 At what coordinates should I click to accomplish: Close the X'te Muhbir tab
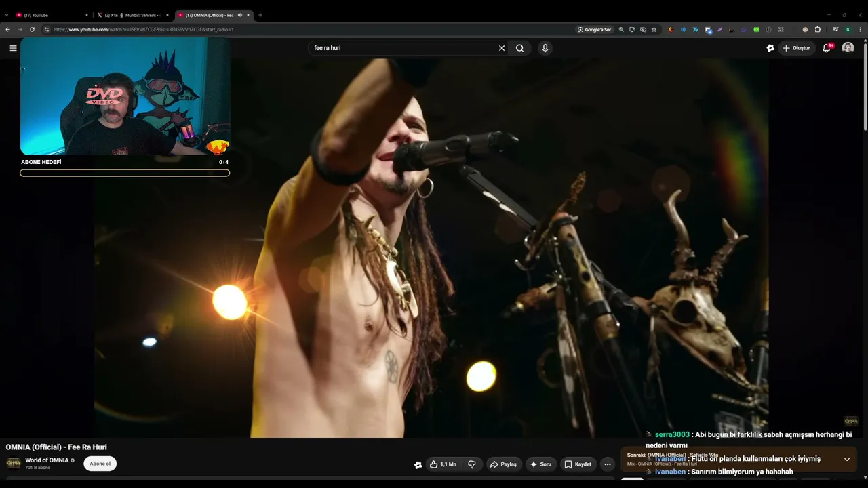coord(167,15)
